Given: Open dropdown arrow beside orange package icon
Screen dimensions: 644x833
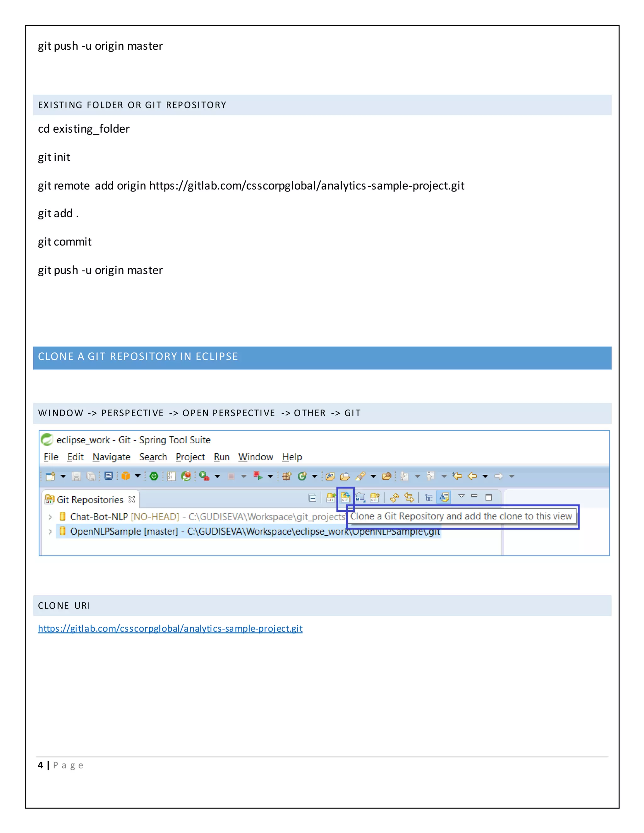Looking at the screenshot, I should 138,476.
